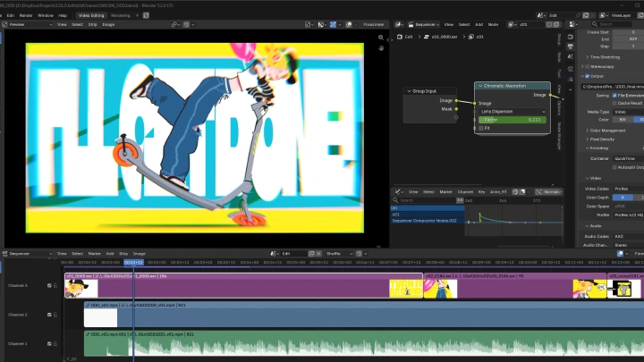Image resolution: width=644 pixels, height=362 pixels.
Task: Collapse the Group Input node
Action: 409,91
